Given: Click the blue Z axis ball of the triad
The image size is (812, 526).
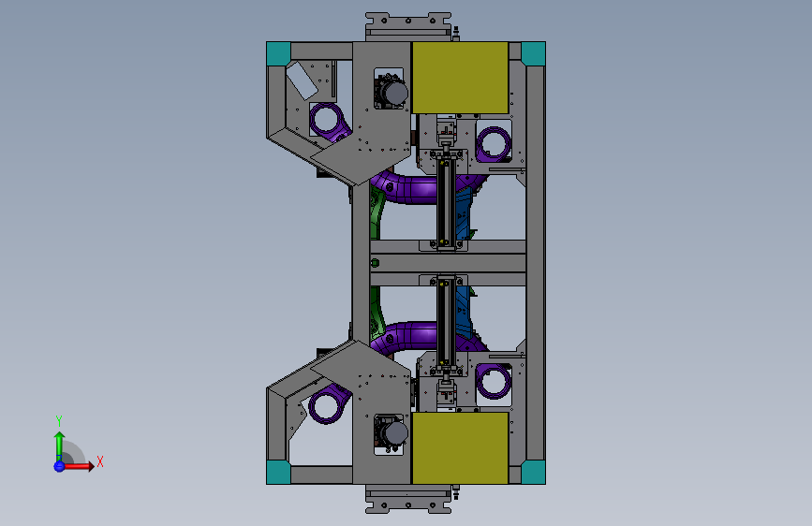Looking at the screenshot, I should 59,466.
